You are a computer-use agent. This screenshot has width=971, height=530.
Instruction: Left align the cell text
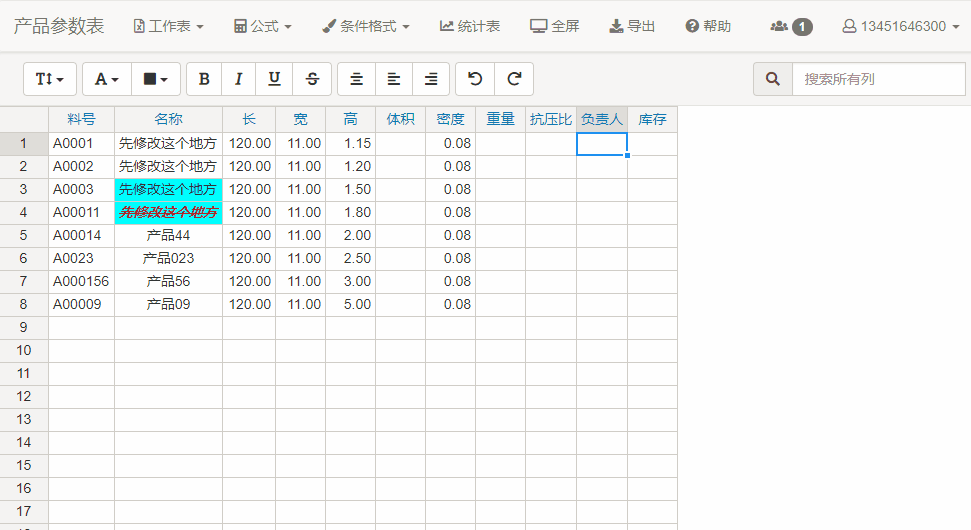coord(394,79)
